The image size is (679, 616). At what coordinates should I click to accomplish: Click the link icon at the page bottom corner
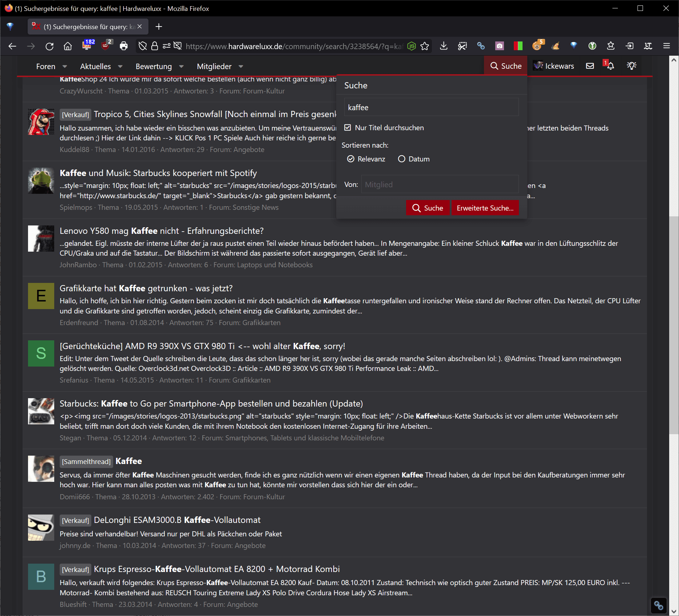coord(659,605)
